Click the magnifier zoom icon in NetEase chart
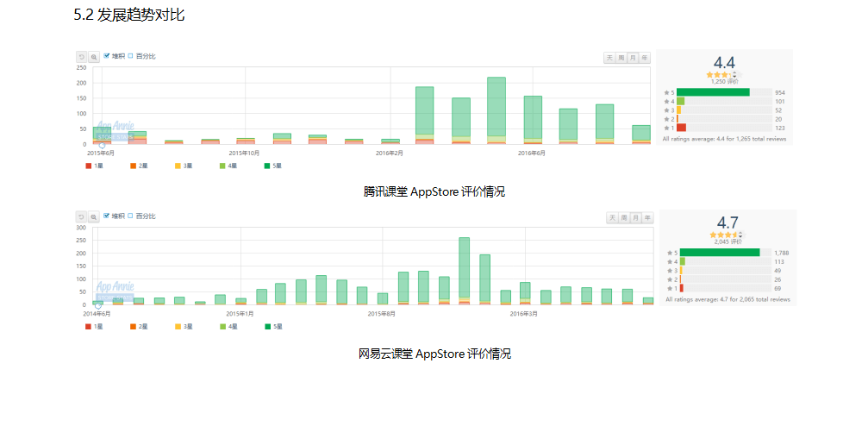Image resolution: width=868 pixels, height=426 pixels. (94, 216)
